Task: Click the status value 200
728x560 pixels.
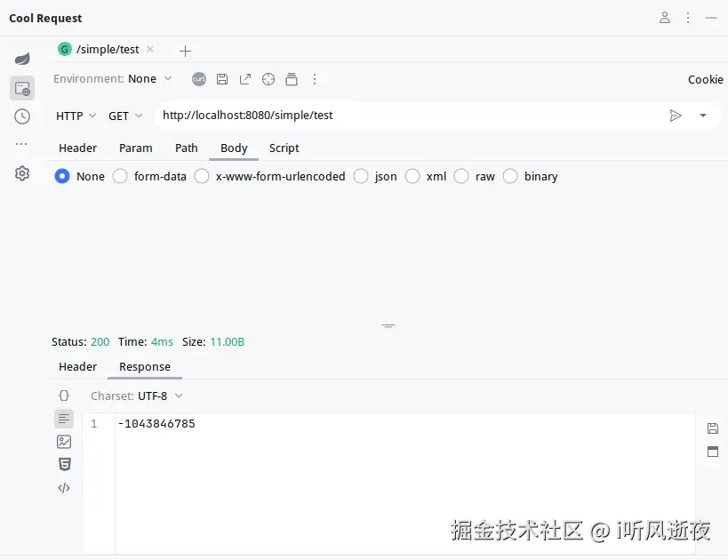Action: point(100,342)
